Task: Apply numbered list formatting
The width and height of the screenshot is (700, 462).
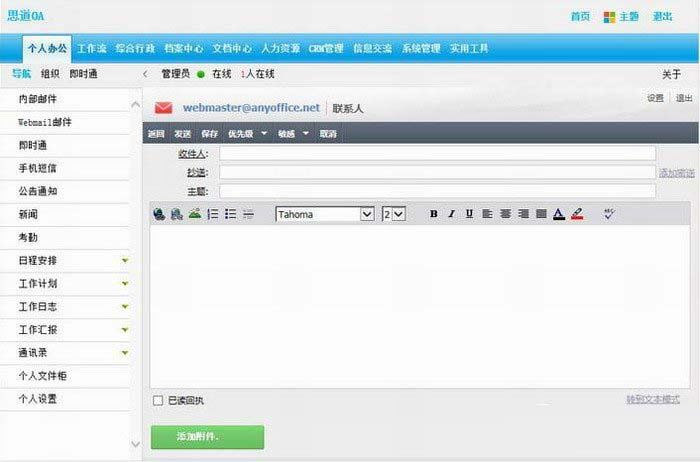Action: (213, 214)
